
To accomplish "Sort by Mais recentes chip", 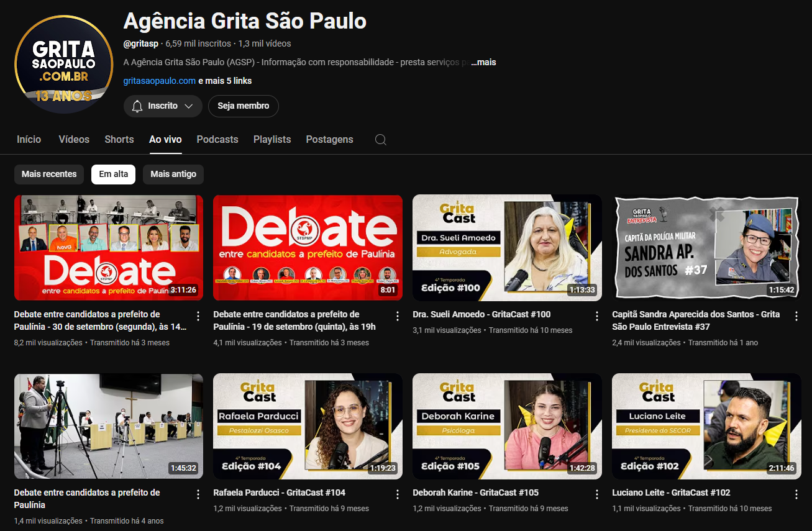I will tap(49, 175).
